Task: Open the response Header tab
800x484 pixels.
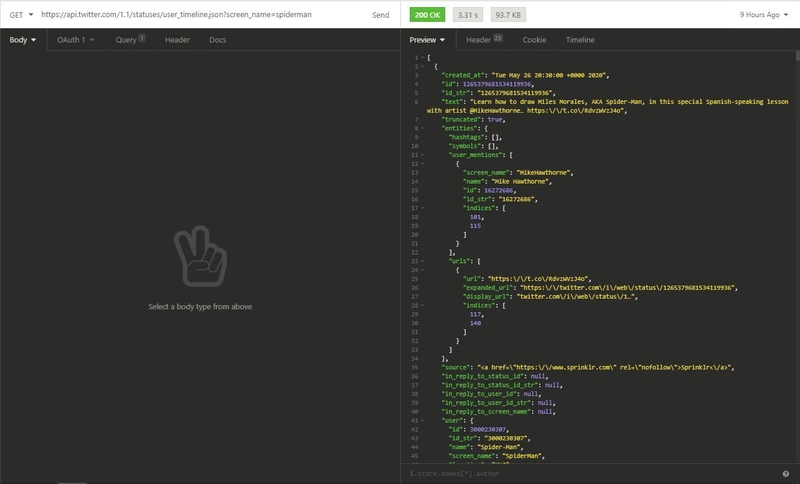Action: pos(484,40)
